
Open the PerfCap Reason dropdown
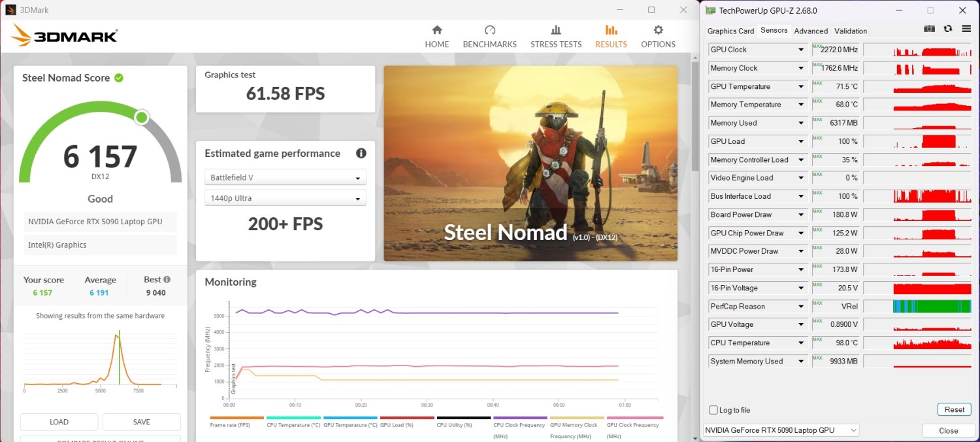(x=801, y=306)
